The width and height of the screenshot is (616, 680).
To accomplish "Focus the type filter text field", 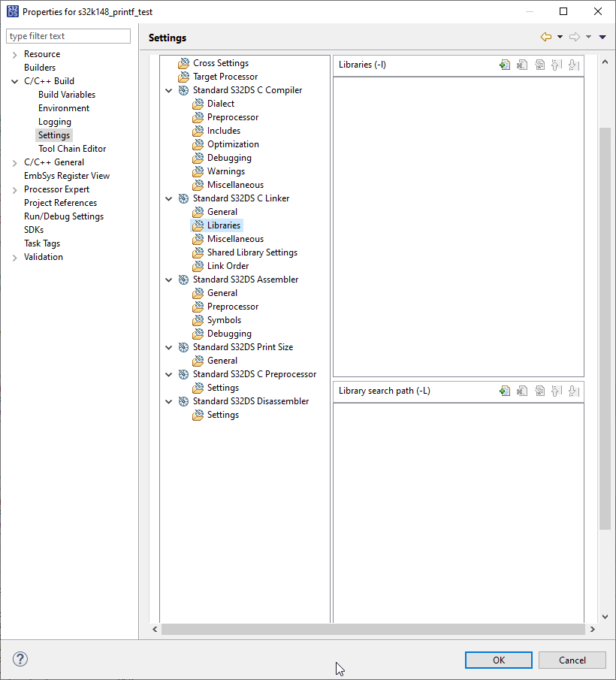I will coord(68,36).
